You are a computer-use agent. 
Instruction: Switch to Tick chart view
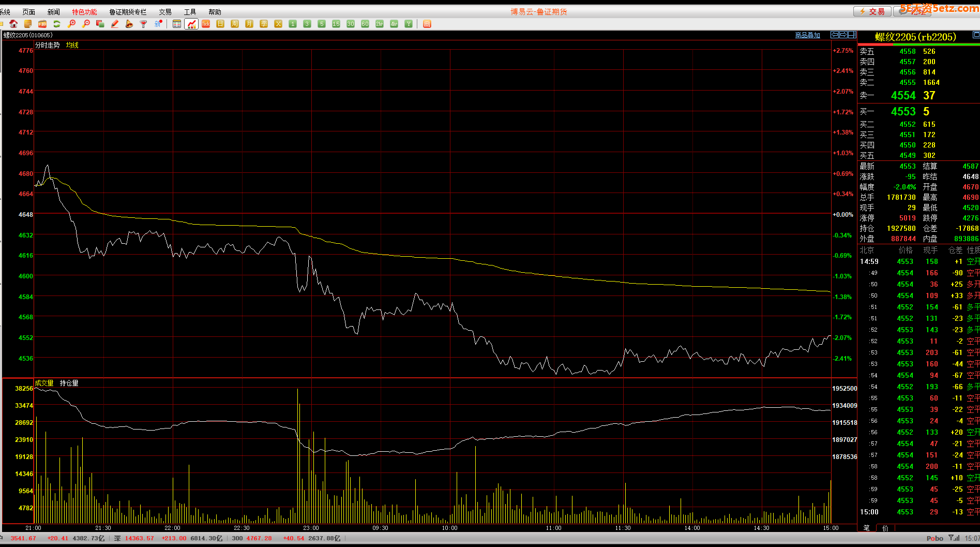[x=206, y=24]
